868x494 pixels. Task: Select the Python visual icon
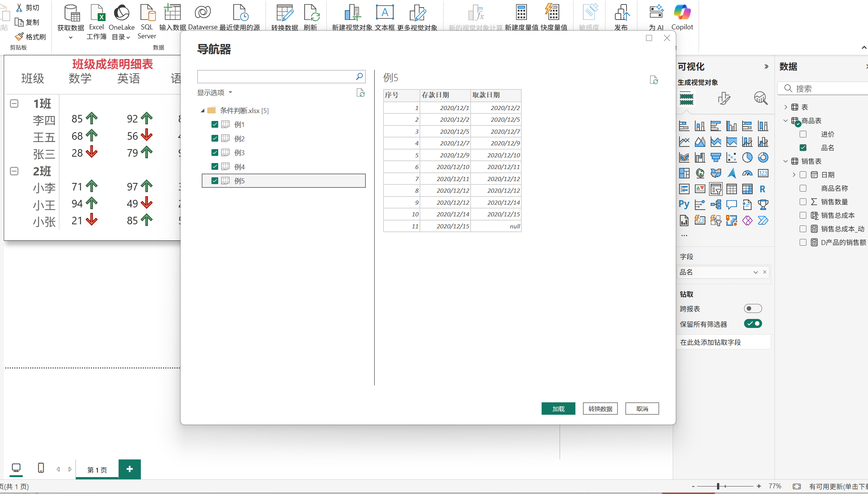point(684,204)
